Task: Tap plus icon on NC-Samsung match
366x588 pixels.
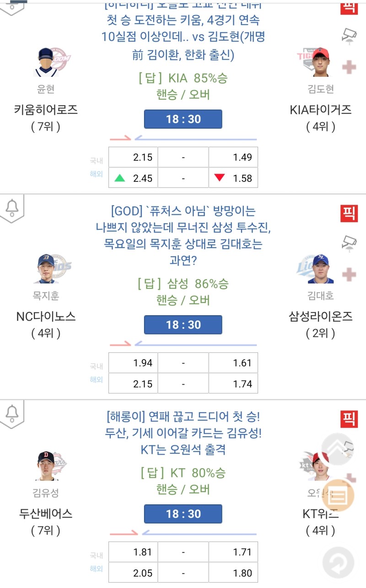Action: pyautogui.click(x=350, y=274)
